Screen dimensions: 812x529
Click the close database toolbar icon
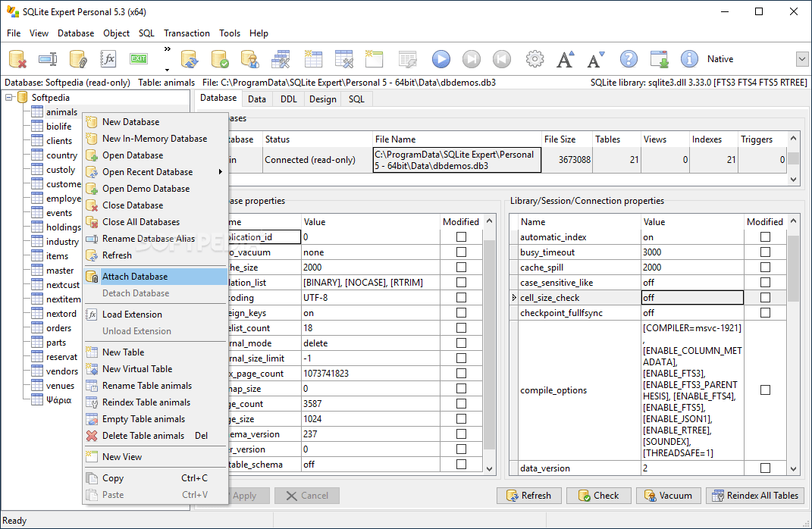click(17, 59)
